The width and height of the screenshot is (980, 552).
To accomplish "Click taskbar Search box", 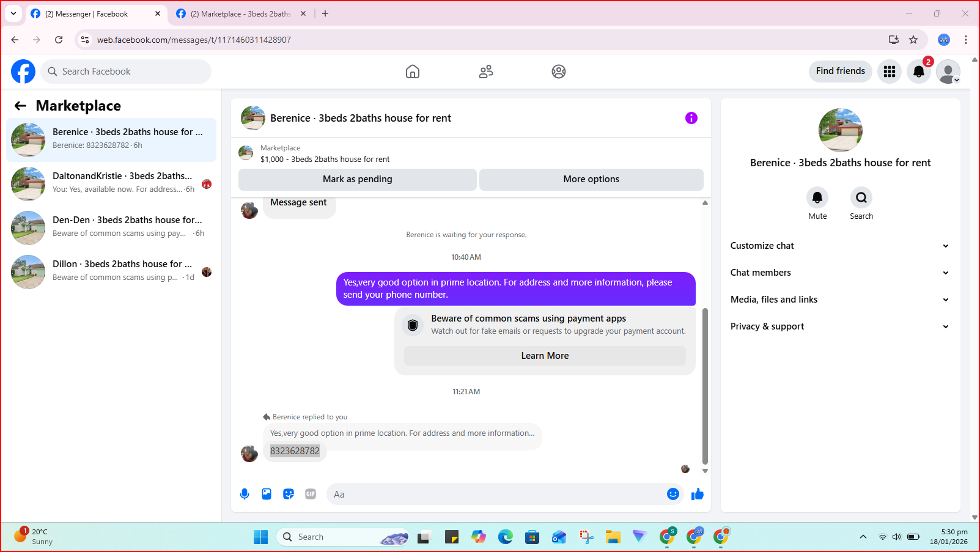I will [342, 537].
